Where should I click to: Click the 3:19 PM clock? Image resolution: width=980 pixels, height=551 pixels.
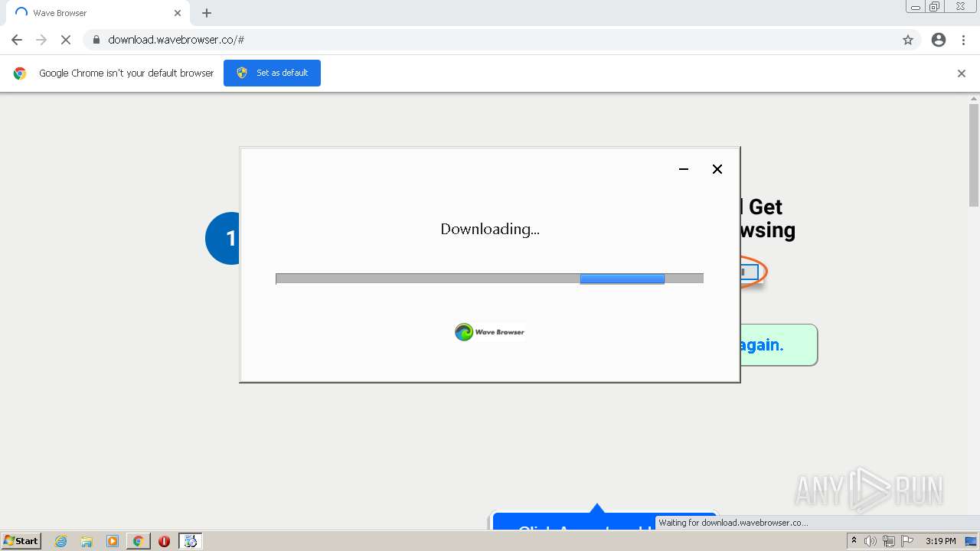940,541
